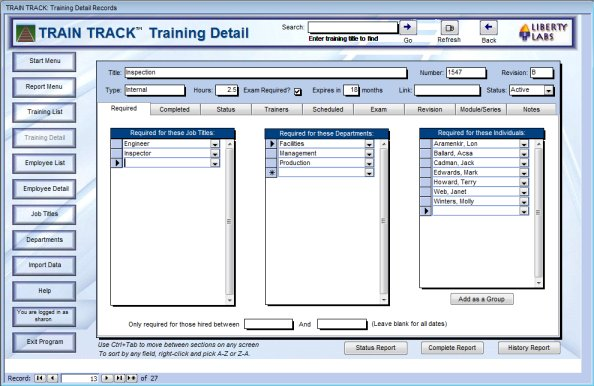
Task: Open dropdown for Edwards, Mark
Action: point(524,173)
